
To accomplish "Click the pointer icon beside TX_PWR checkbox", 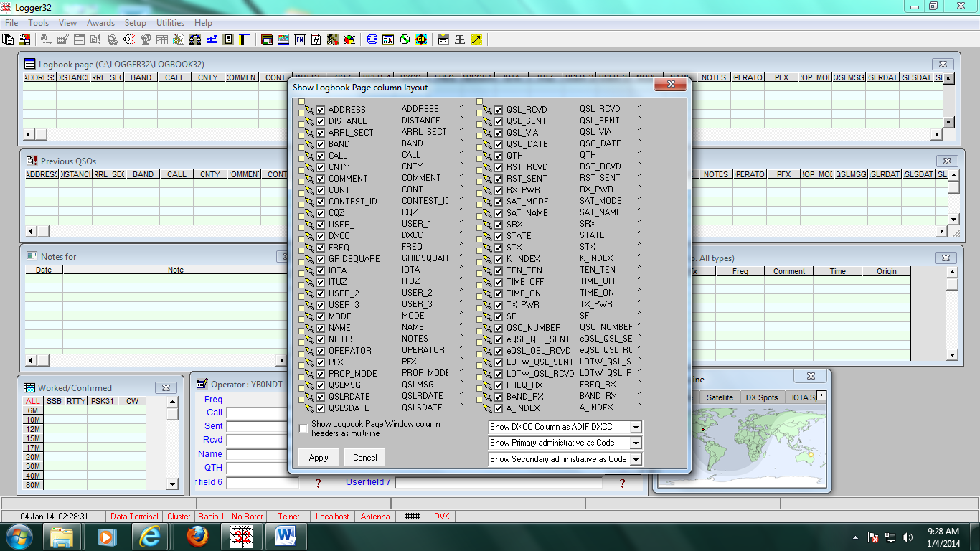I will pyautogui.click(x=487, y=305).
